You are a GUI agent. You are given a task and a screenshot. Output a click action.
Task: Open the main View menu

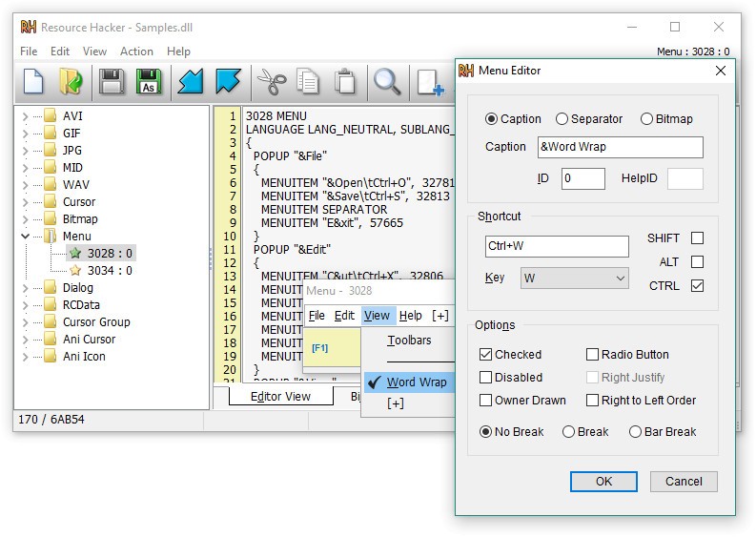coord(94,52)
